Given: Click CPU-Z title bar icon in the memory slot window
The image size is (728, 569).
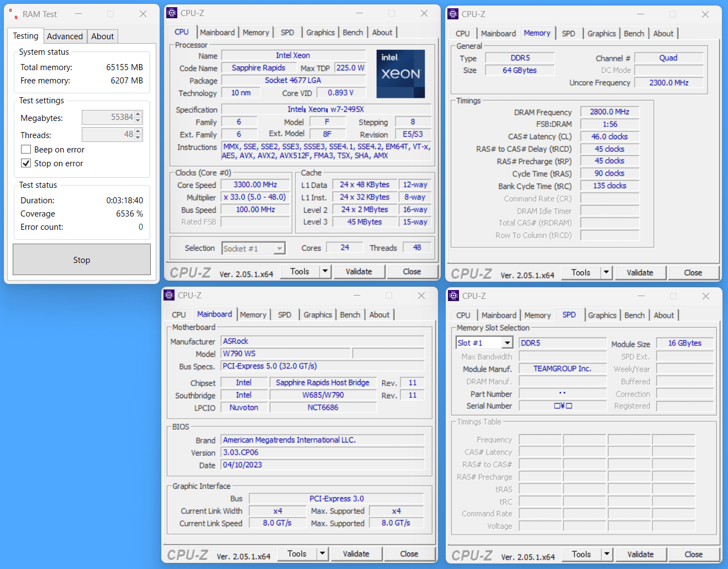Looking at the screenshot, I should [453, 296].
